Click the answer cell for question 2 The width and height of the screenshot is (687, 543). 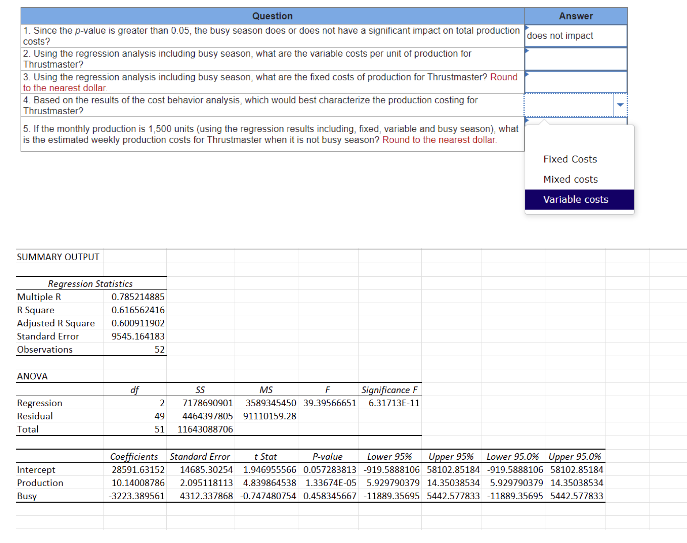coord(576,59)
